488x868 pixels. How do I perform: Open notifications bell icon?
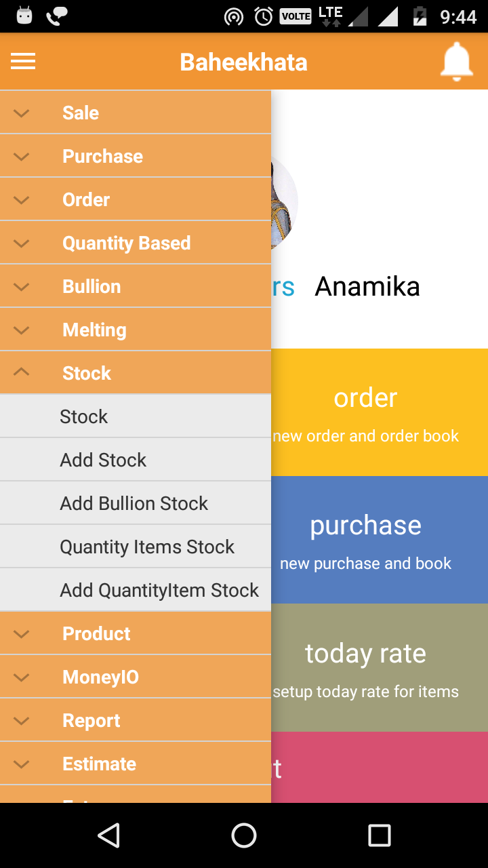point(457,62)
